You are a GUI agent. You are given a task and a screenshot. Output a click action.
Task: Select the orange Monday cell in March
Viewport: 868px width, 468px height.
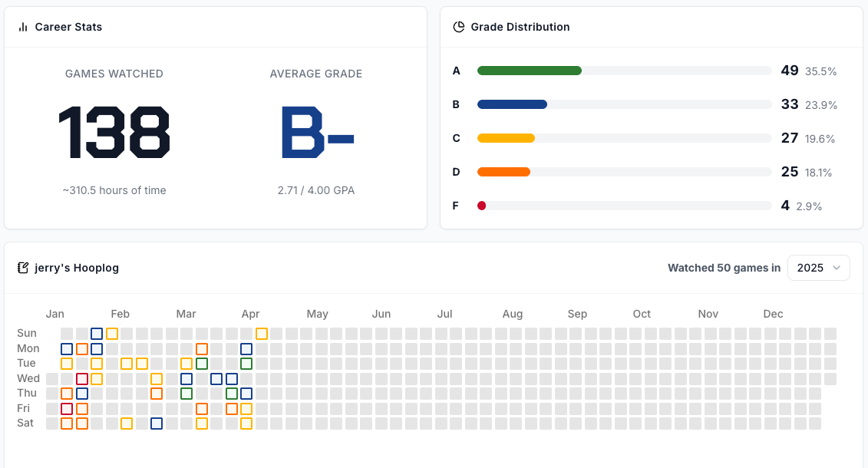point(202,349)
